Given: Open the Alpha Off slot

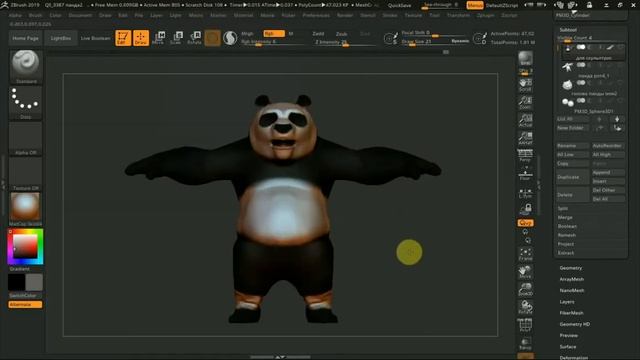Looking at the screenshot, I should [26, 138].
